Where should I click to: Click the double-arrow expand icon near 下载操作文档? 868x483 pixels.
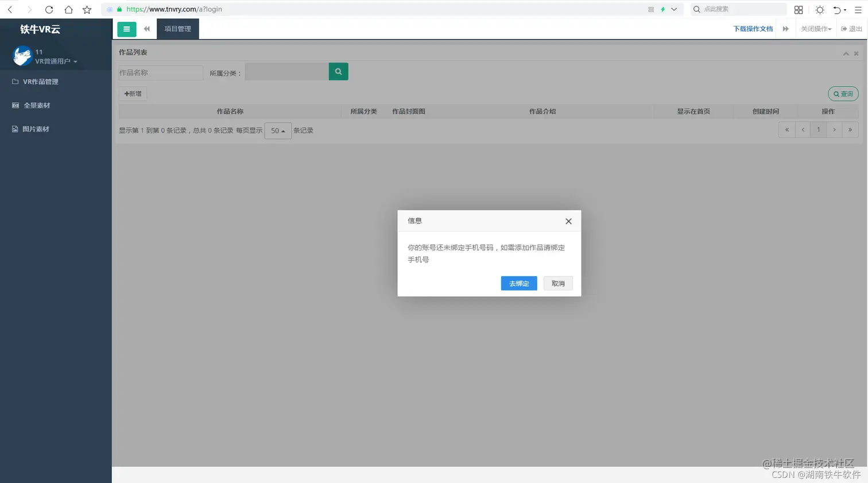pos(786,29)
